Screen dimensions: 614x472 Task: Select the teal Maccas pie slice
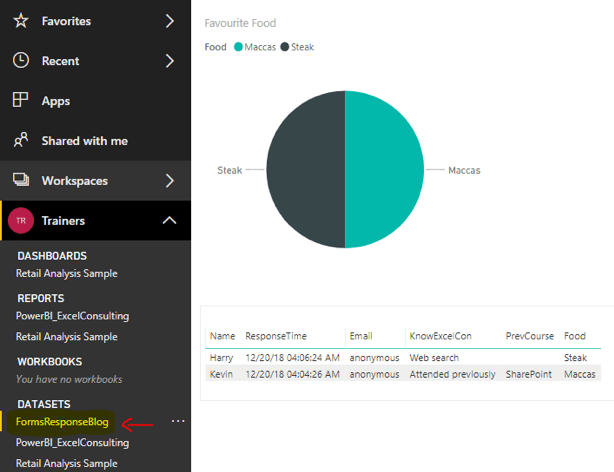[x=384, y=169]
